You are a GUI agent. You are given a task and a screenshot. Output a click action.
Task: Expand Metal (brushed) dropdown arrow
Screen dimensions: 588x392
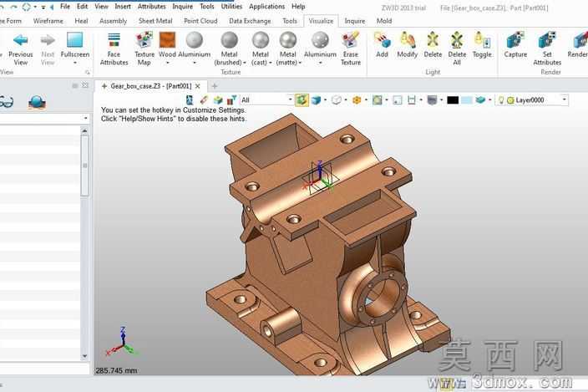click(x=245, y=63)
